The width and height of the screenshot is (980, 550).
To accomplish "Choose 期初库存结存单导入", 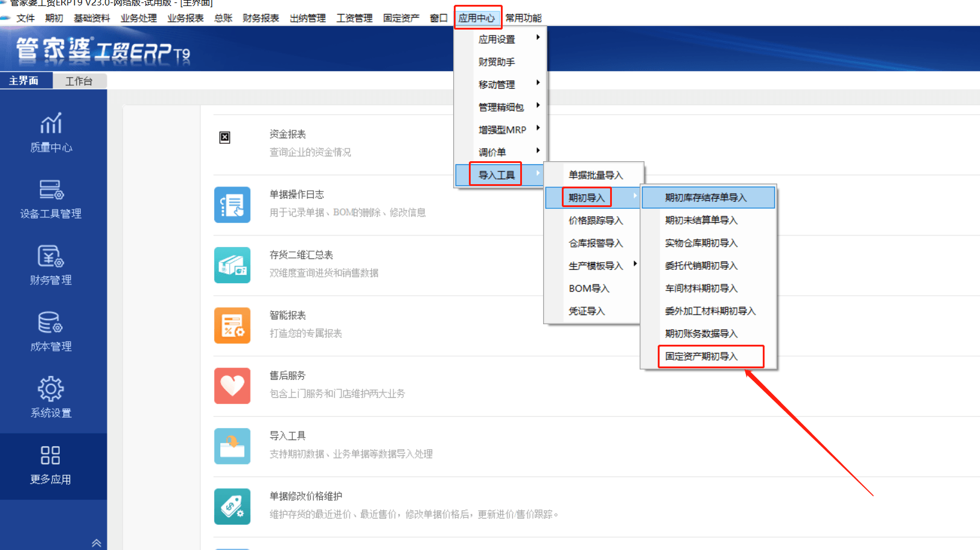I will [708, 197].
